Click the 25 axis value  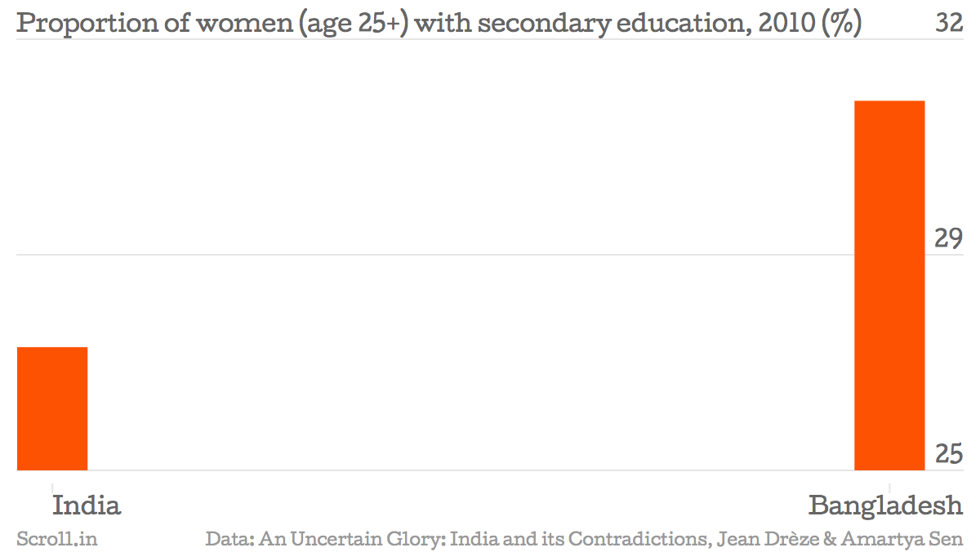pos(949,453)
